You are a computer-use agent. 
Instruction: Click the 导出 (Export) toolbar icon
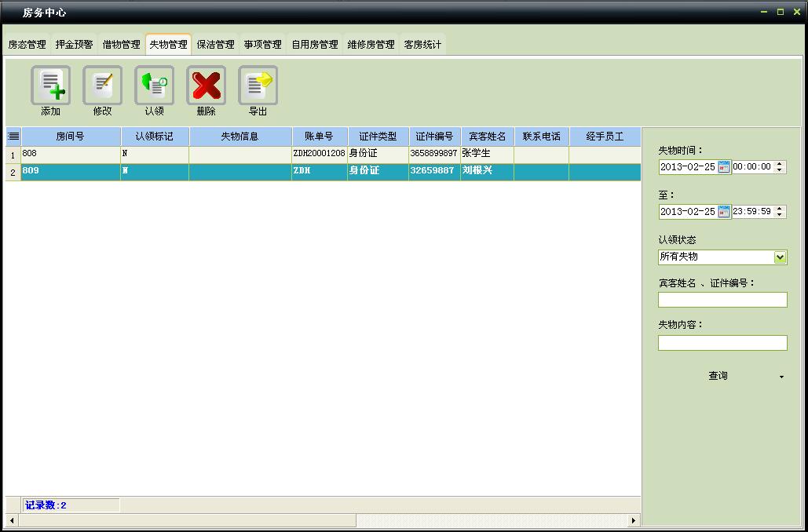click(258, 86)
